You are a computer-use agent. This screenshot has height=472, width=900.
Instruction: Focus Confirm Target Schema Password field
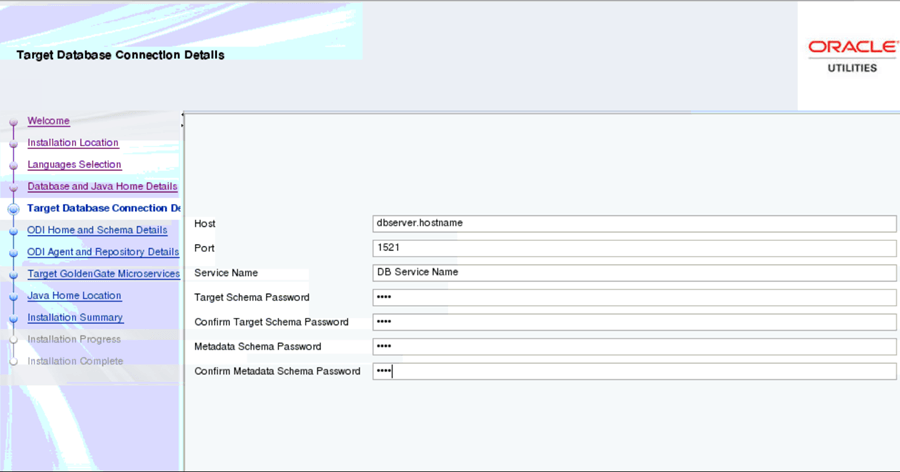pyautogui.click(x=634, y=322)
